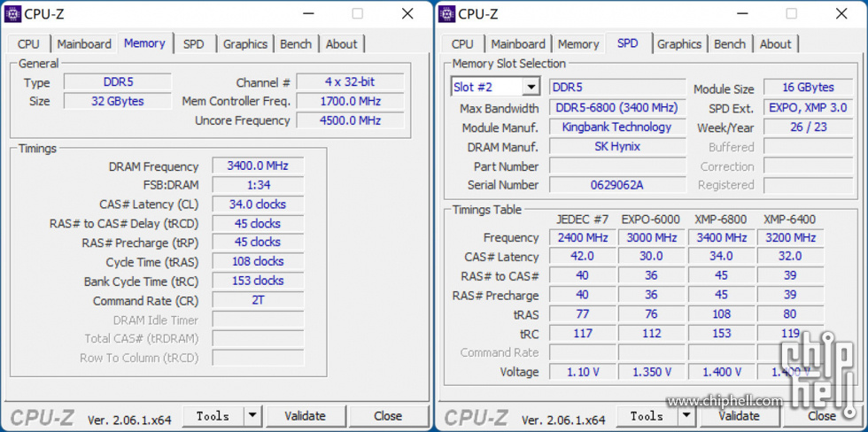Click the Size field showing 32 GBytes
The height and width of the screenshot is (432, 868).
[x=117, y=101]
